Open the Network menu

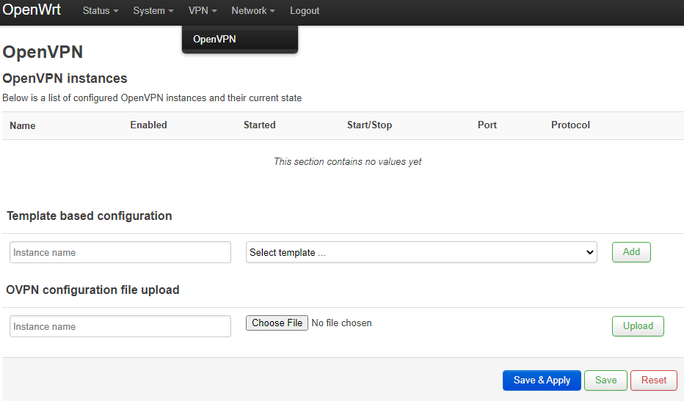253,11
